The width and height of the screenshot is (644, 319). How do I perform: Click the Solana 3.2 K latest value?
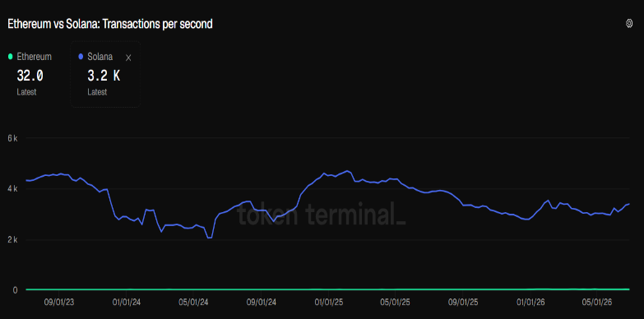(x=104, y=76)
